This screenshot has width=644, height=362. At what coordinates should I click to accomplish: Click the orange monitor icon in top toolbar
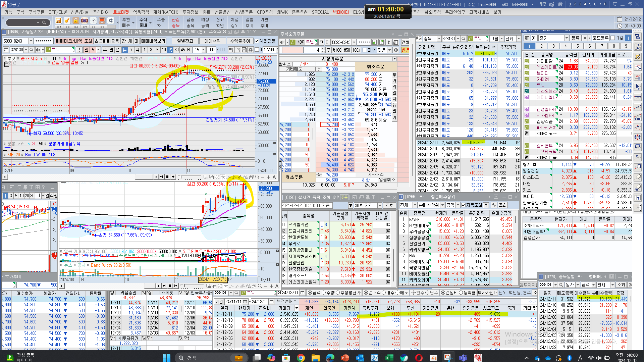pos(102,21)
